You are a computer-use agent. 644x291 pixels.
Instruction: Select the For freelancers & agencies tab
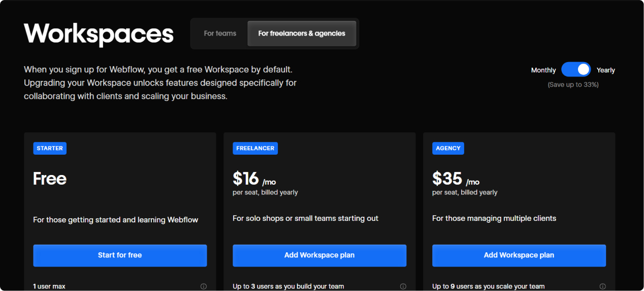[302, 34]
